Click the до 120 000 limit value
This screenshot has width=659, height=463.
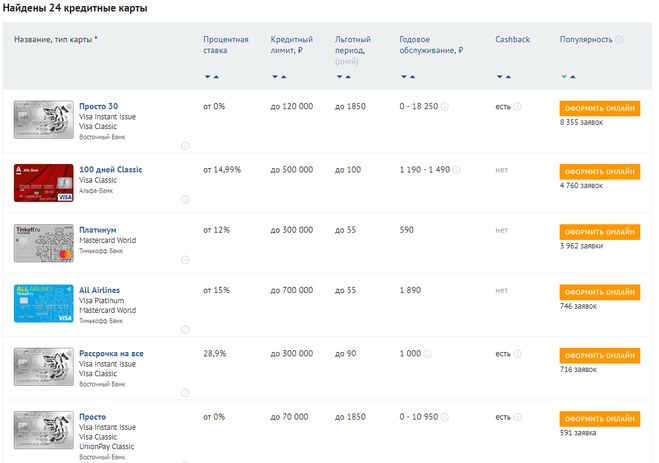pyautogui.click(x=292, y=106)
